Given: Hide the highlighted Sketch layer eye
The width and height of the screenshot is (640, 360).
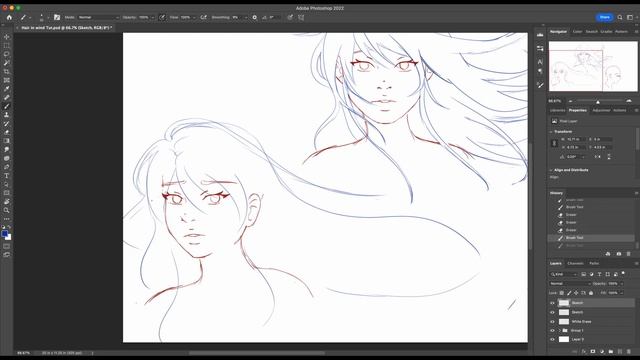Looking at the screenshot, I should (552, 303).
